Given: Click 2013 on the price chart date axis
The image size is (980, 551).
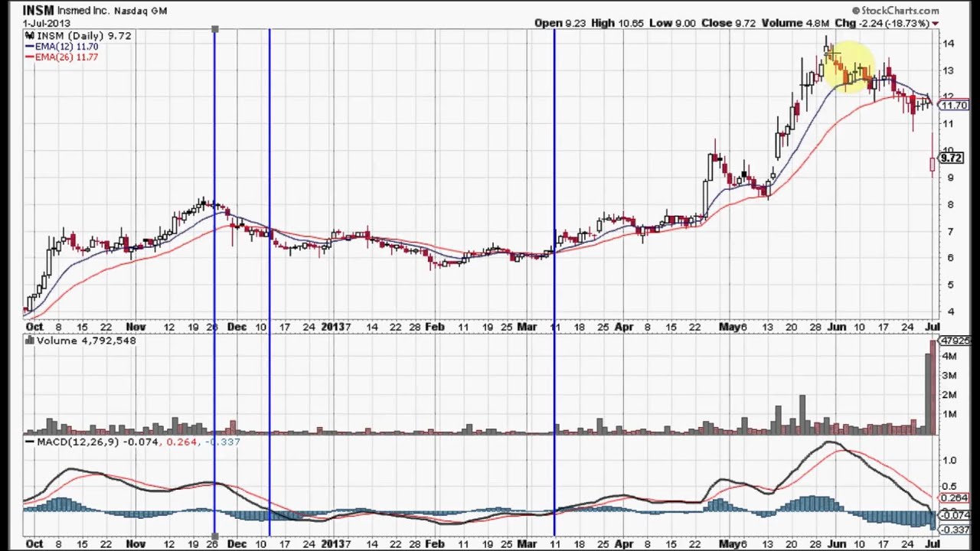Looking at the screenshot, I should coord(334,327).
